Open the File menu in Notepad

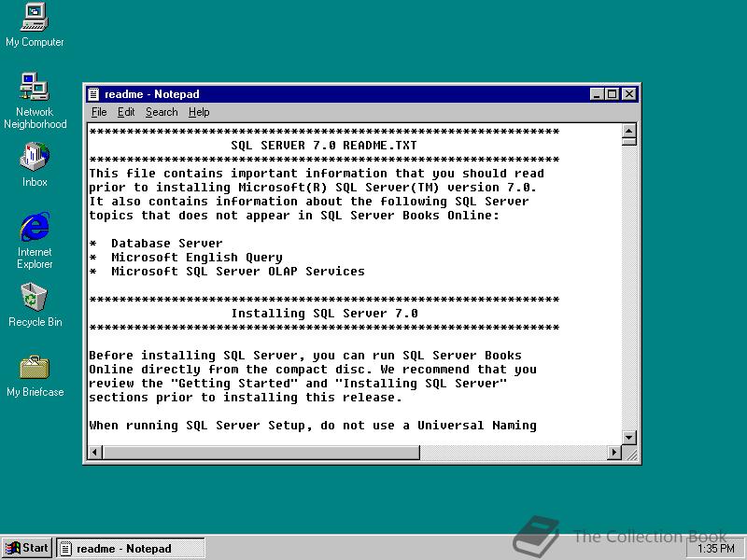pyautogui.click(x=99, y=112)
